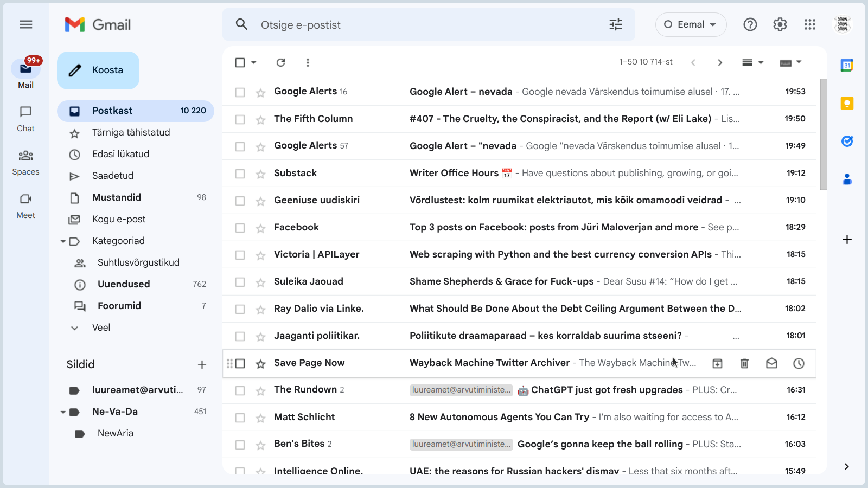Open the Mustandid folder
The height and width of the screenshot is (488, 868).
click(136, 197)
